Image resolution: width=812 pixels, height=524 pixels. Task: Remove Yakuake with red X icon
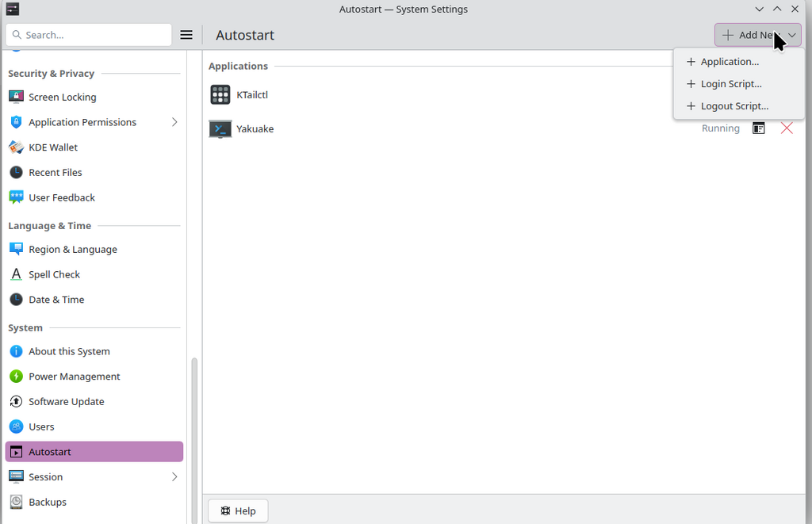(x=787, y=128)
